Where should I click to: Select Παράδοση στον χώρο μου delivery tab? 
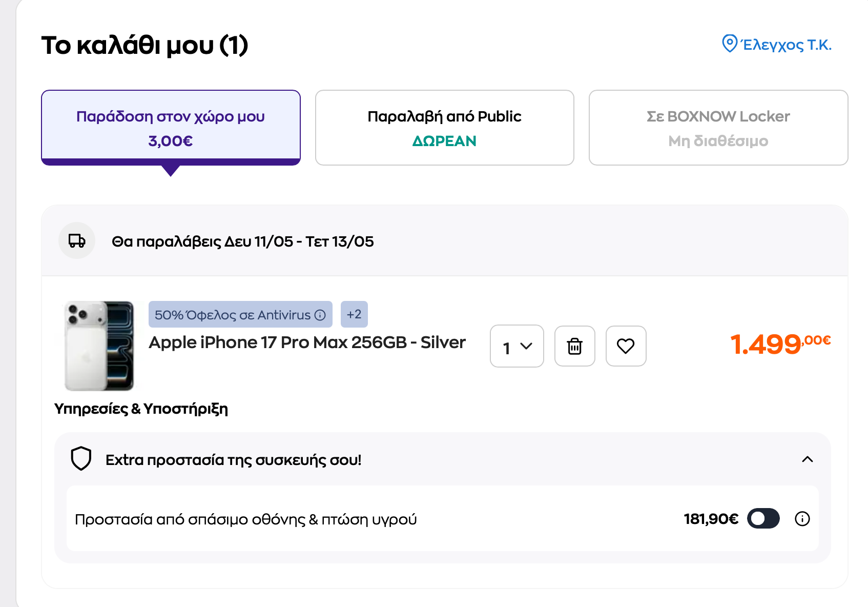click(x=171, y=128)
